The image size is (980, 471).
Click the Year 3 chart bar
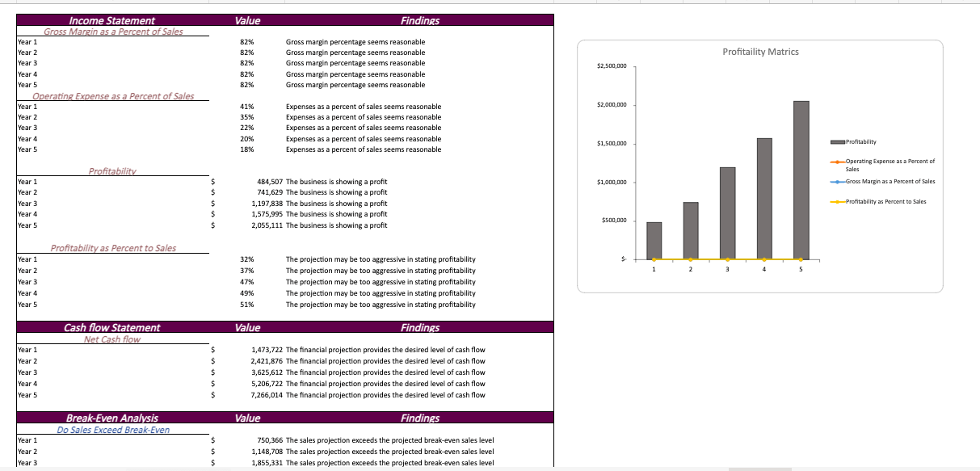tap(727, 212)
